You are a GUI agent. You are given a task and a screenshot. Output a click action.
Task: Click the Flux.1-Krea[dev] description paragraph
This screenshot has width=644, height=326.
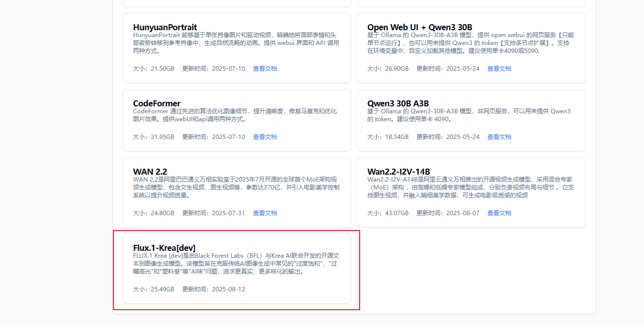click(237, 264)
